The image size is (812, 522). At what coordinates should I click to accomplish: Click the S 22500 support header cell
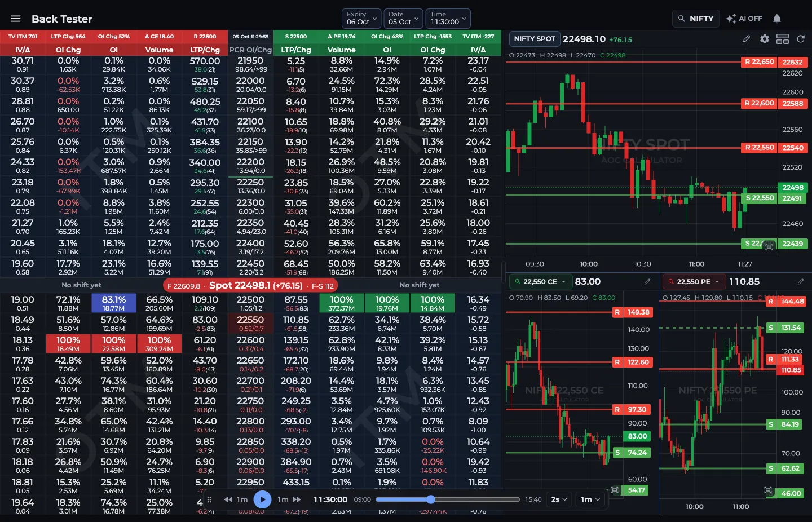pyautogui.click(x=296, y=37)
